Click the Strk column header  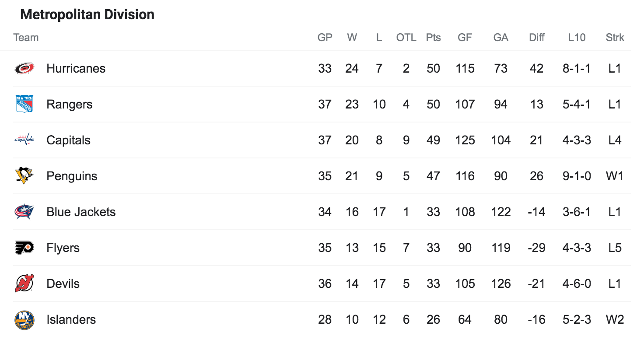click(x=615, y=38)
